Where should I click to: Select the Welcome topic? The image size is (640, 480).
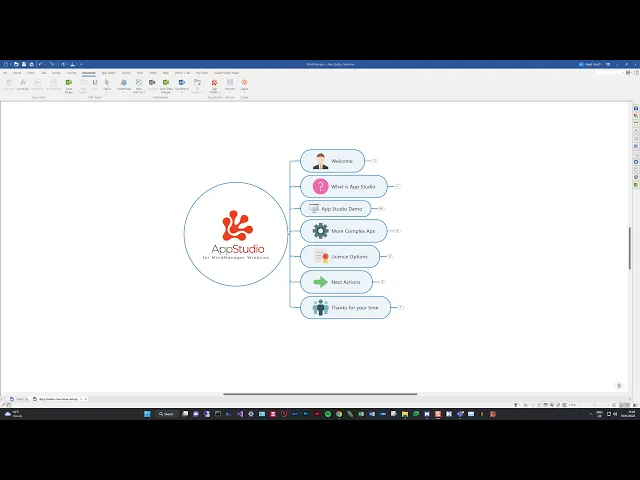tap(332, 161)
